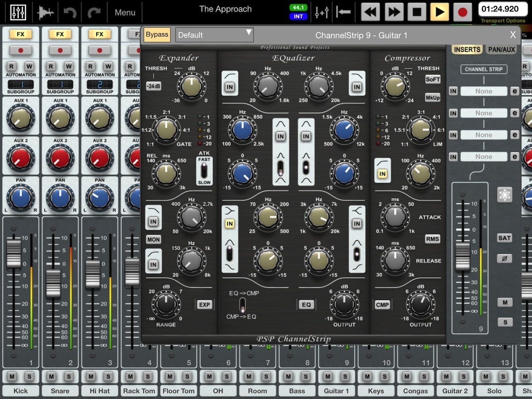This screenshot has height=399, width=532.
Task: Open editor 'e' for third insert slot
Action: point(514,135)
